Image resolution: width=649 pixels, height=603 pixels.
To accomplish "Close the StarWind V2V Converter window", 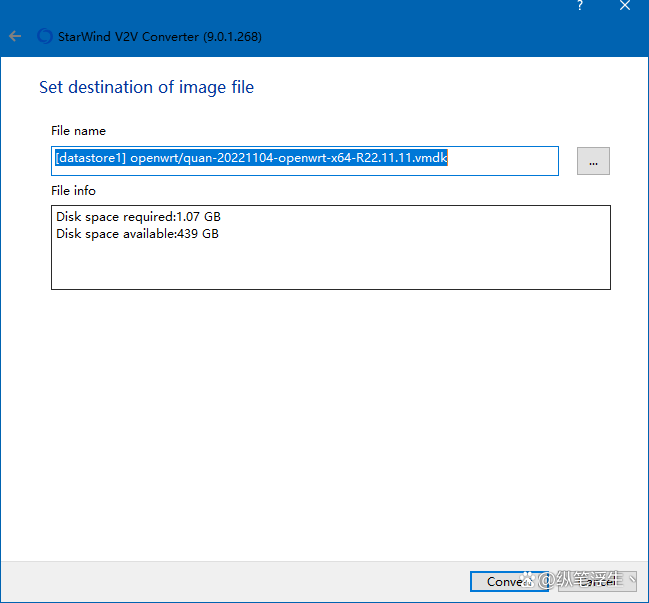I will pos(625,6).
